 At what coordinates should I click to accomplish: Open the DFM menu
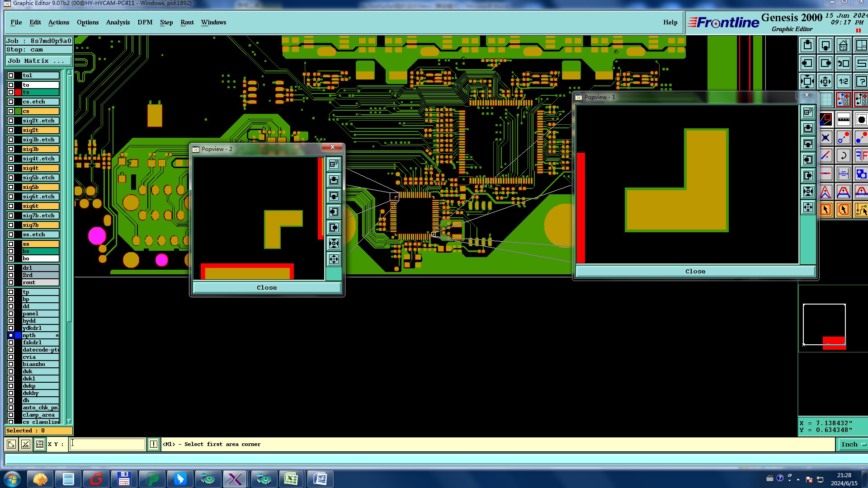(145, 22)
